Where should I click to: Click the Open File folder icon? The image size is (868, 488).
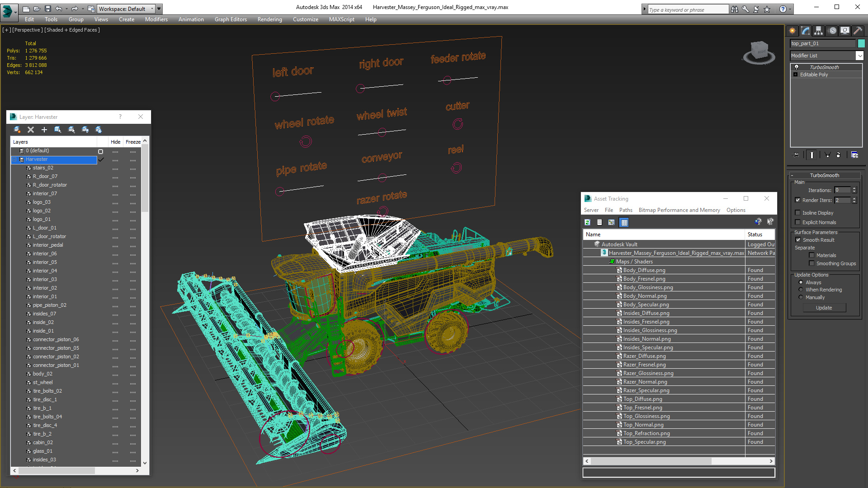tap(37, 9)
